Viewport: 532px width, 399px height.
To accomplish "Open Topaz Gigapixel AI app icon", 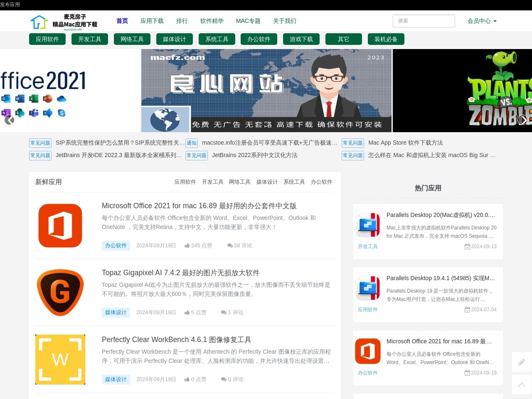I will coord(60,293).
